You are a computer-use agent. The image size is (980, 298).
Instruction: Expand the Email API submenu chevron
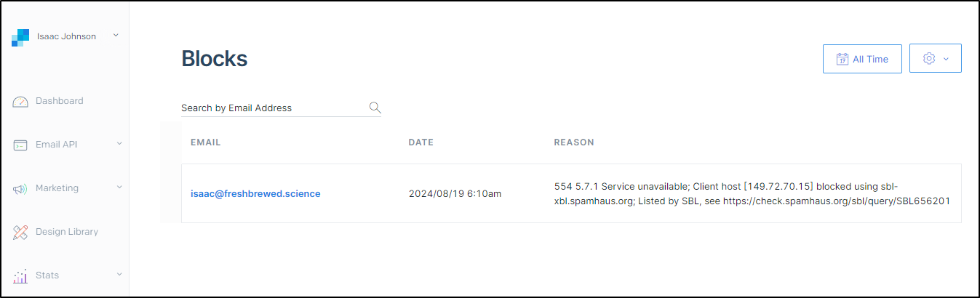[x=119, y=144]
